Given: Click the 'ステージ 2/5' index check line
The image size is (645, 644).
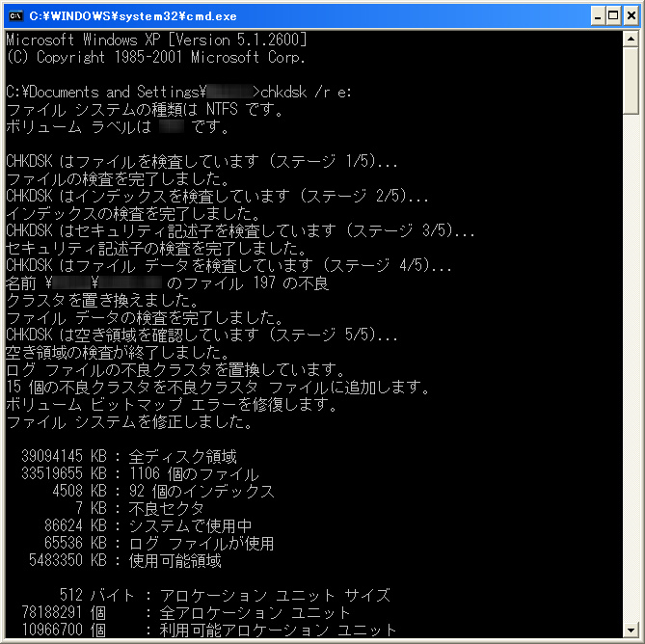Looking at the screenshot, I should (217, 197).
